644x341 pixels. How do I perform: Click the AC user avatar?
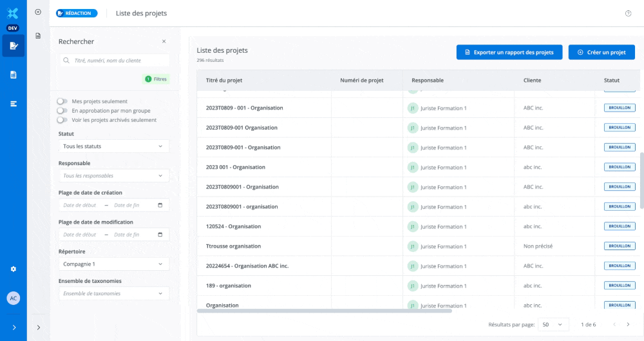(13, 298)
